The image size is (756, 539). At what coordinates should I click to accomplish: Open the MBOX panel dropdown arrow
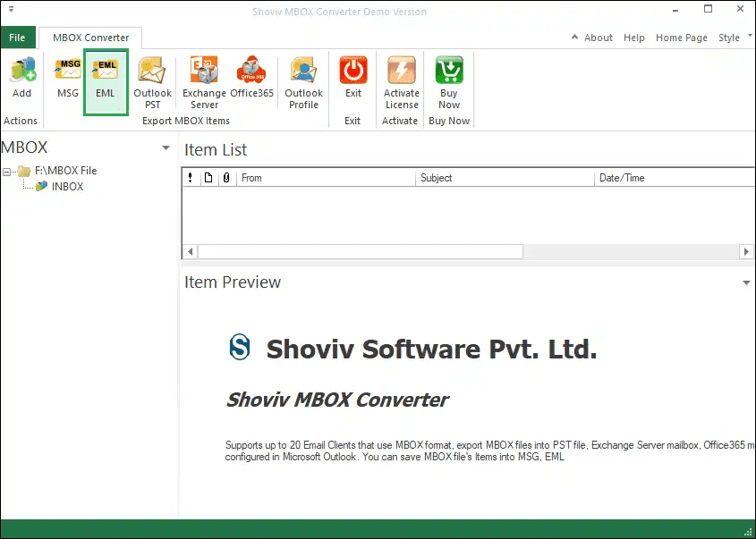[x=166, y=147]
